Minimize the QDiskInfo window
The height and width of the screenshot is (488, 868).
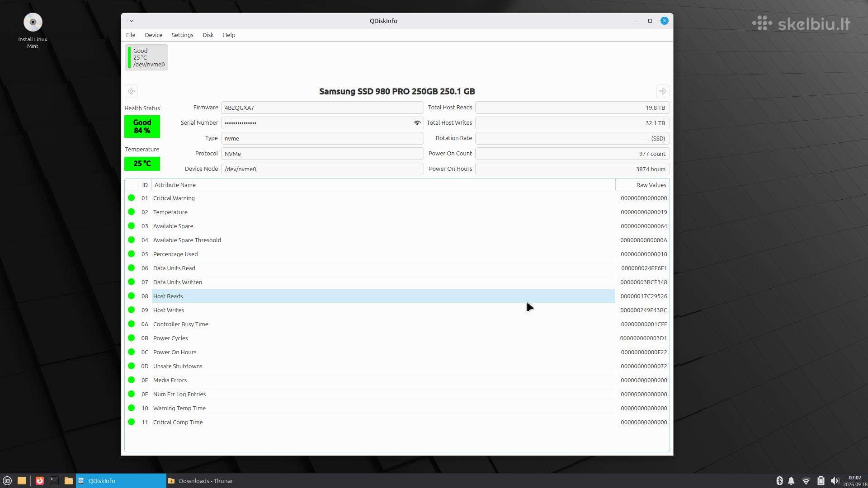(636, 21)
